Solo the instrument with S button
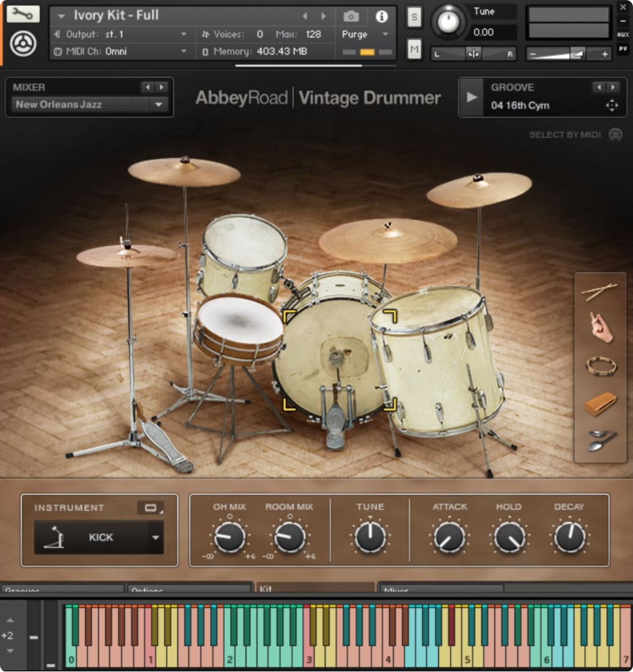This screenshot has width=633, height=672. (414, 17)
